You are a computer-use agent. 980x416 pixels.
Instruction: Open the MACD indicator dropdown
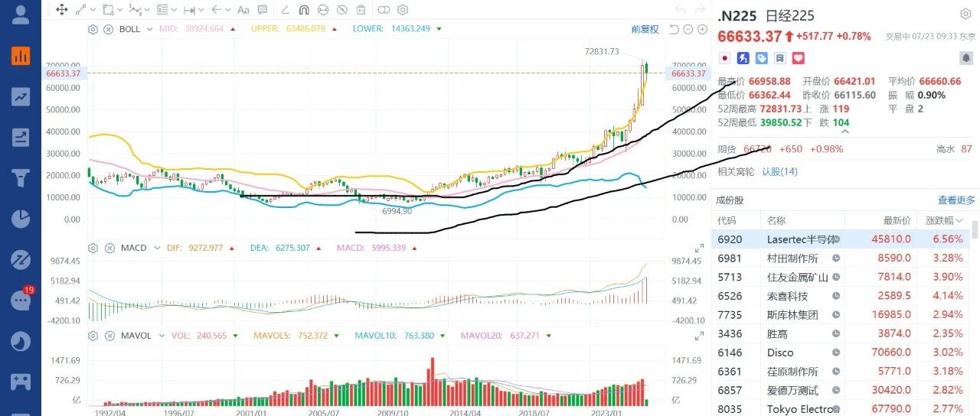pos(156,248)
